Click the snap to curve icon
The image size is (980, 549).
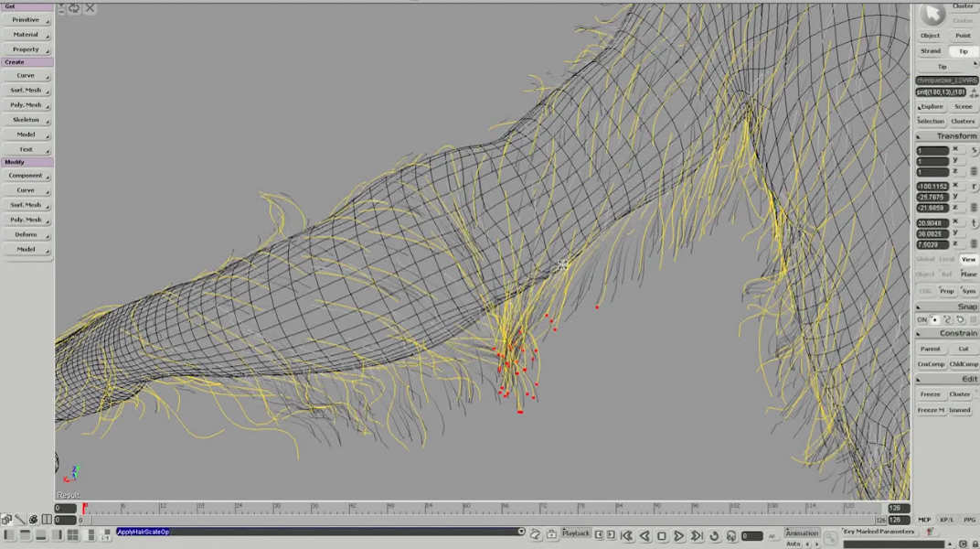(x=947, y=319)
